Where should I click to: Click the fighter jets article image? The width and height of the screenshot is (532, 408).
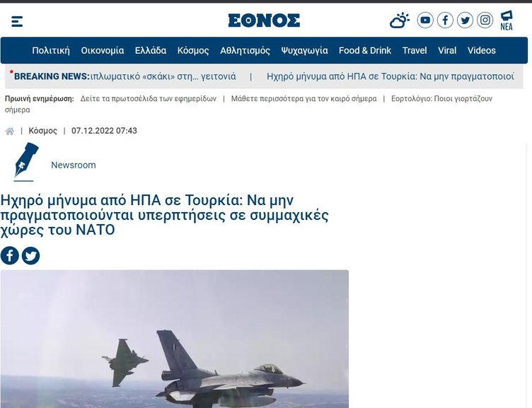coord(175,339)
